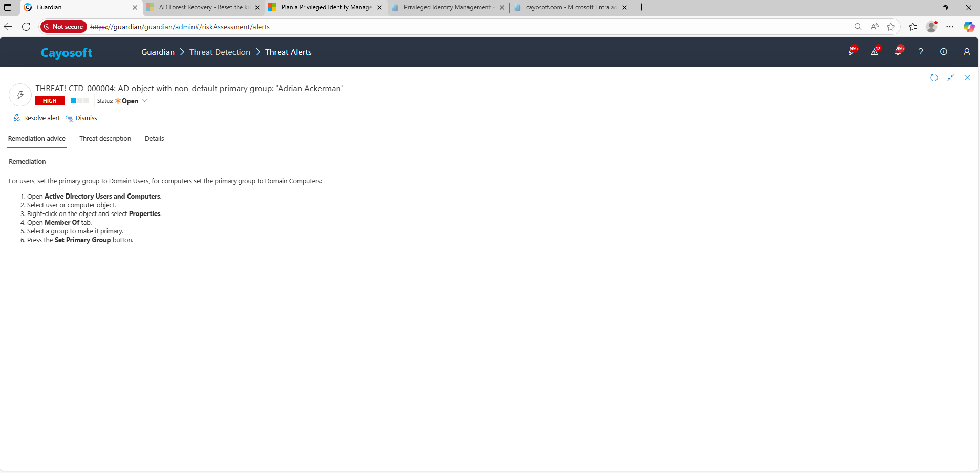The width and height of the screenshot is (980, 473).
Task: Open the user profile icon in header
Action: pos(967,52)
